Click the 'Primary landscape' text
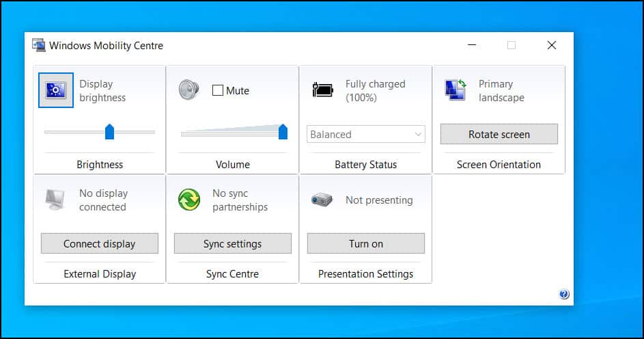This screenshot has height=339, width=644. coord(501,91)
